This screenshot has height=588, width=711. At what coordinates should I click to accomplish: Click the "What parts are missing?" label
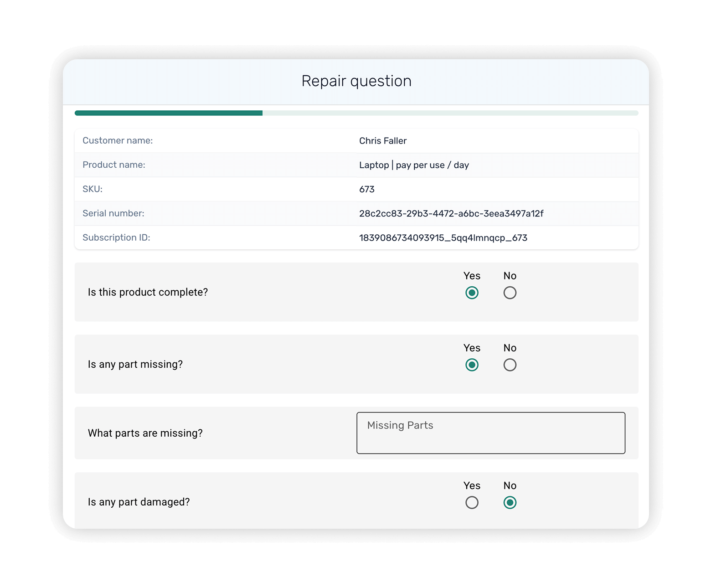(146, 433)
